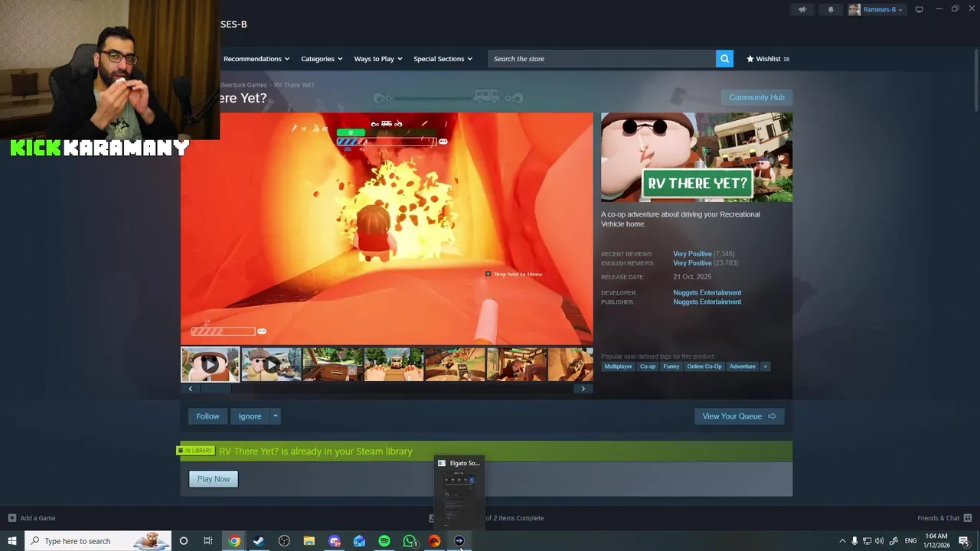Open the Windows notification center icon
The image size is (980, 551).
pos(964,541)
